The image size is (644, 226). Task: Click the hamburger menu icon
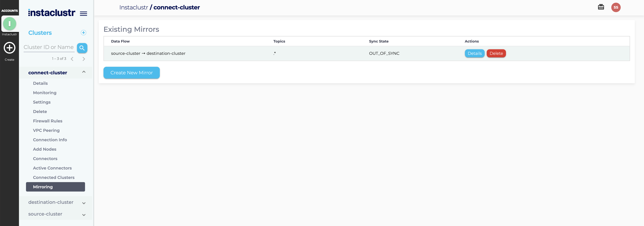(84, 13)
